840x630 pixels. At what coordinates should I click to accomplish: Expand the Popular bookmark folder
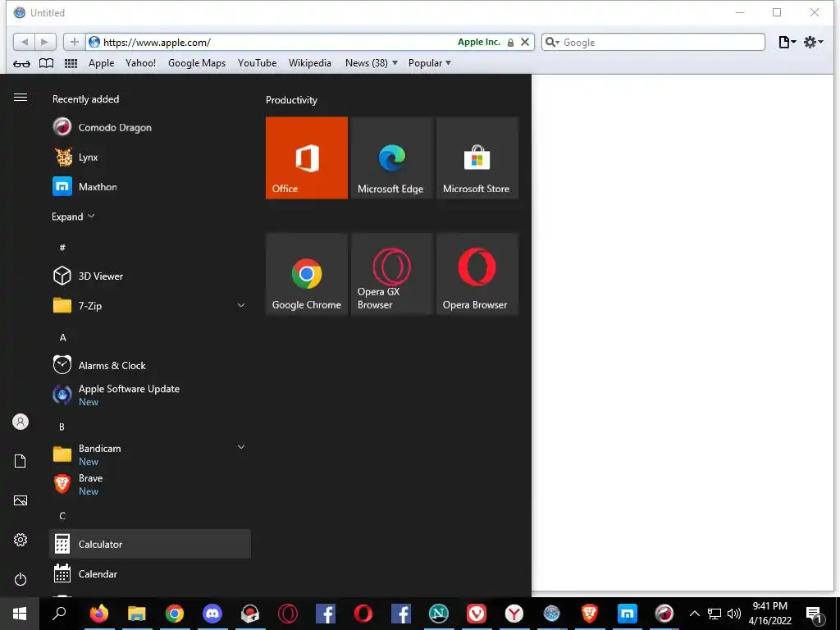click(x=430, y=63)
